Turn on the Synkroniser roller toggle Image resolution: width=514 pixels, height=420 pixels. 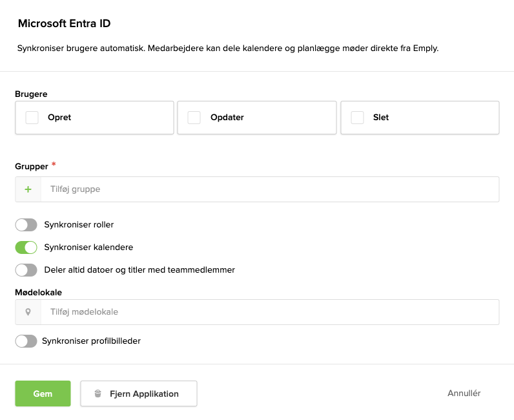(x=26, y=225)
